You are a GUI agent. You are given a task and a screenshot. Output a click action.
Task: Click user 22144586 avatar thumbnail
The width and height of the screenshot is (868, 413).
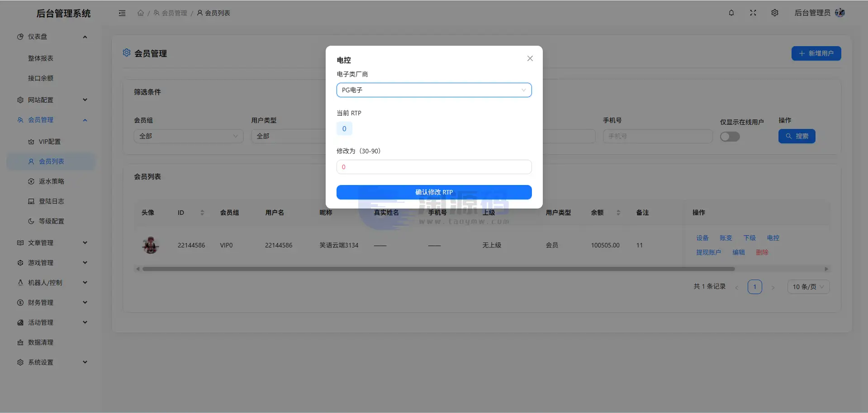pyautogui.click(x=151, y=245)
